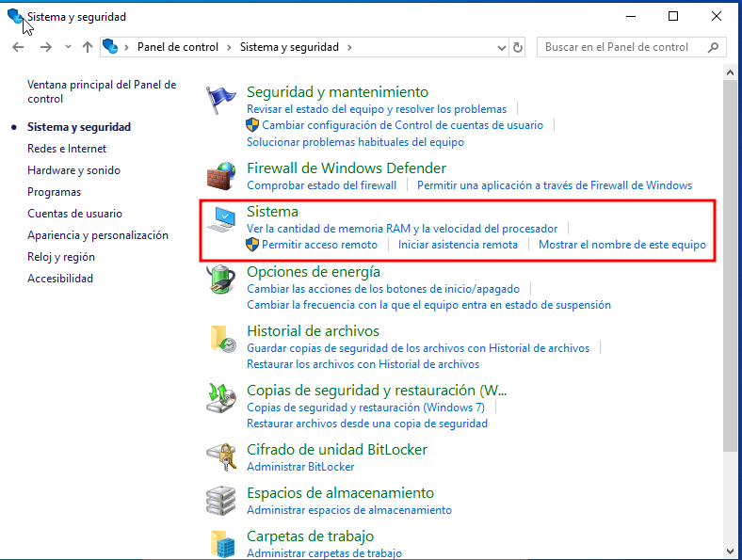Image resolution: width=742 pixels, height=560 pixels.
Task: Click Mostrar el nombre de este equipo
Action: pos(621,245)
